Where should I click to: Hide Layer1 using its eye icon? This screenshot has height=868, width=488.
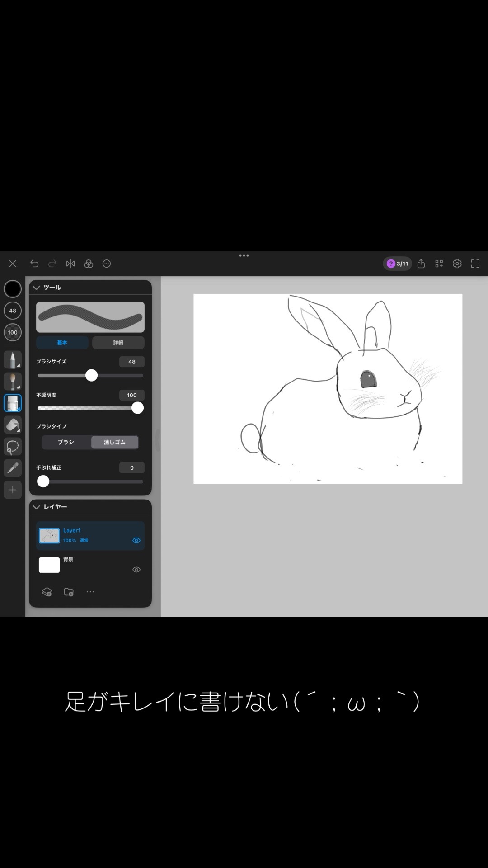coord(136,540)
